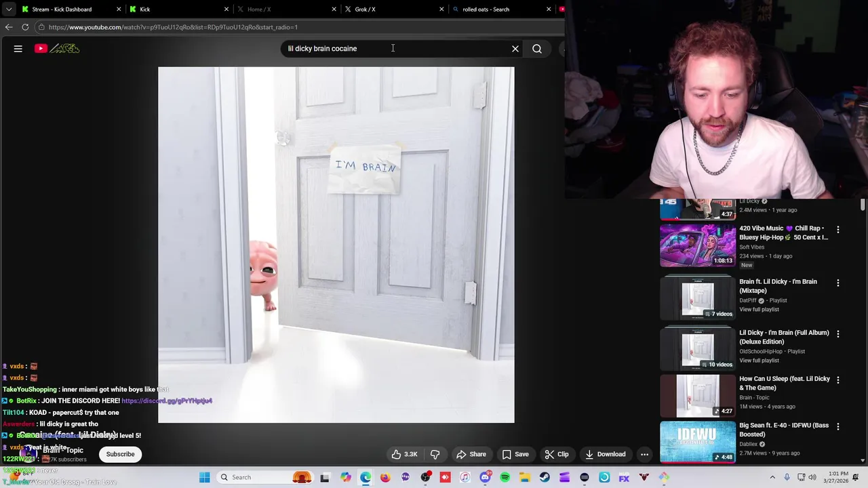The image size is (868, 488).
Task: Open 'Lil Dicky - I'm Brain (Full Album)' title
Action: 784,338
